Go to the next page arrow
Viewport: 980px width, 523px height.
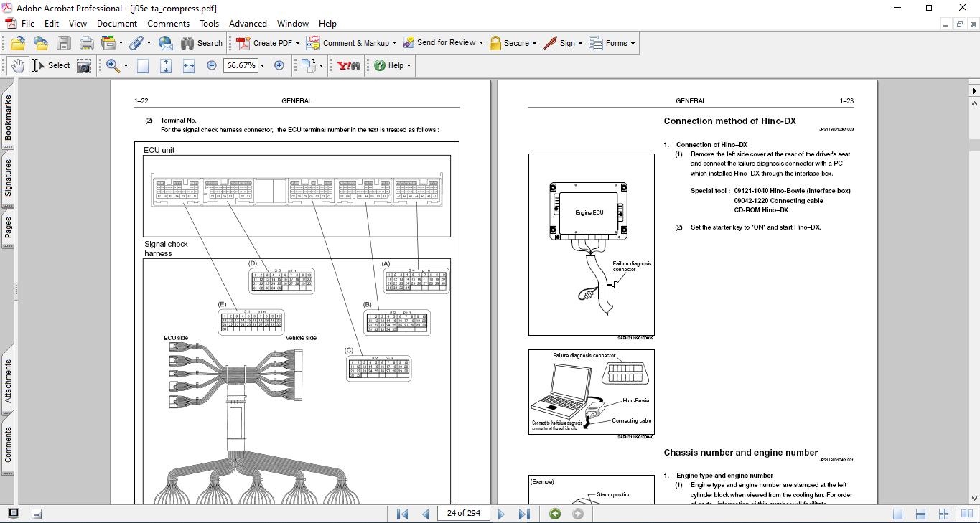pos(501,514)
